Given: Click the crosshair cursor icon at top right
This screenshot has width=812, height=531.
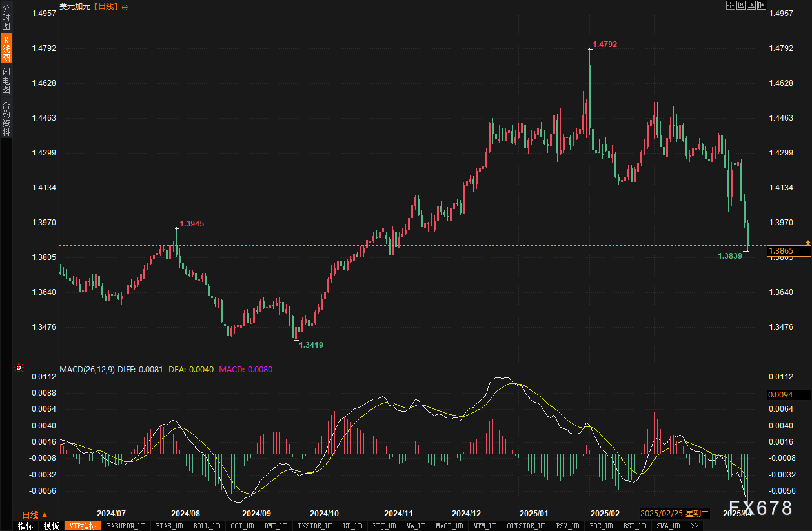Looking at the screenshot, I should pos(731,6).
